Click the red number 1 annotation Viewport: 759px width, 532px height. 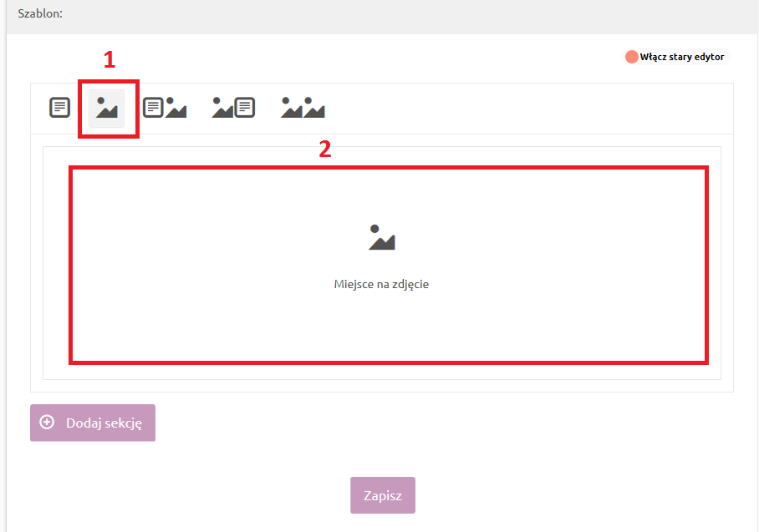coord(109,59)
